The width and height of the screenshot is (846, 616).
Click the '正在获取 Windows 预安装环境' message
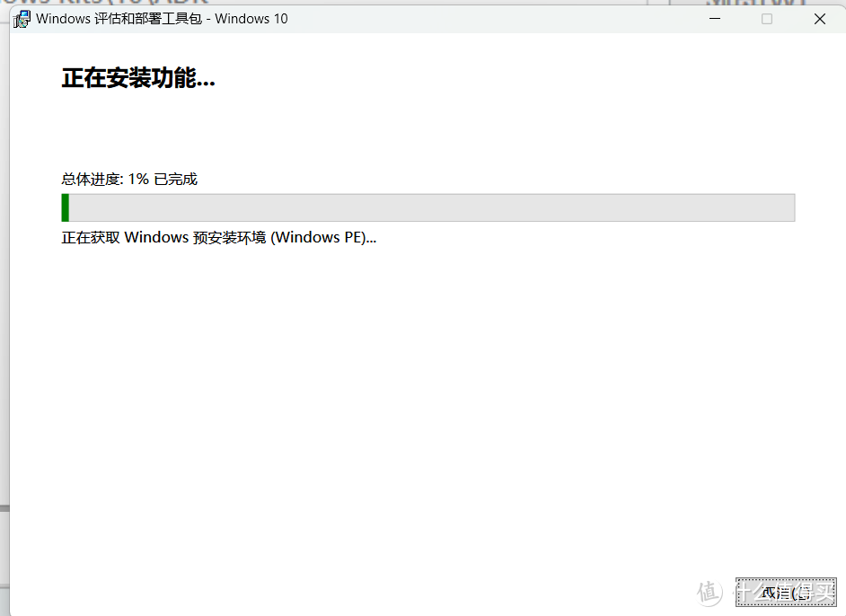click(218, 237)
